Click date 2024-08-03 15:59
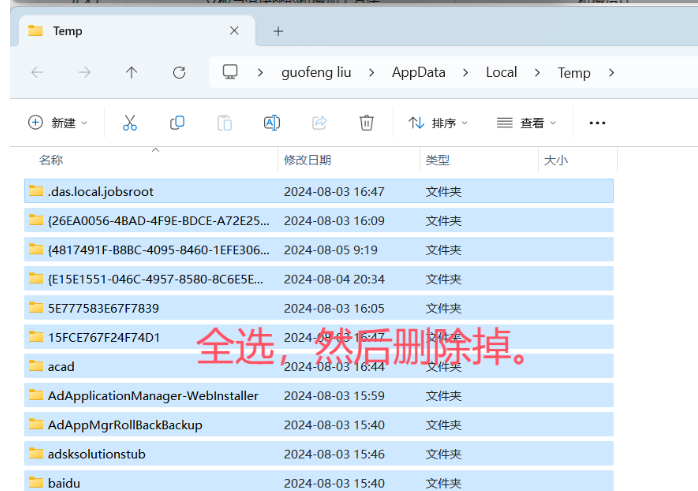The image size is (698, 491). click(x=334, y=396)
